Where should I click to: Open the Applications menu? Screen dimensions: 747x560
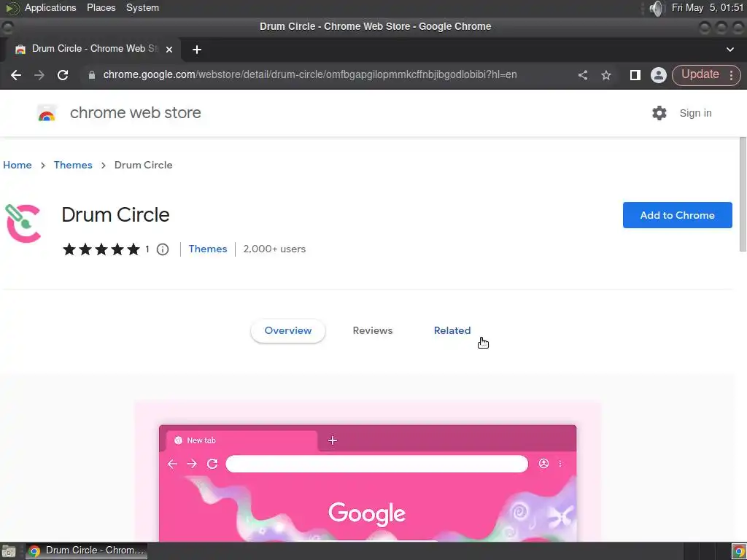click(50, 7)
